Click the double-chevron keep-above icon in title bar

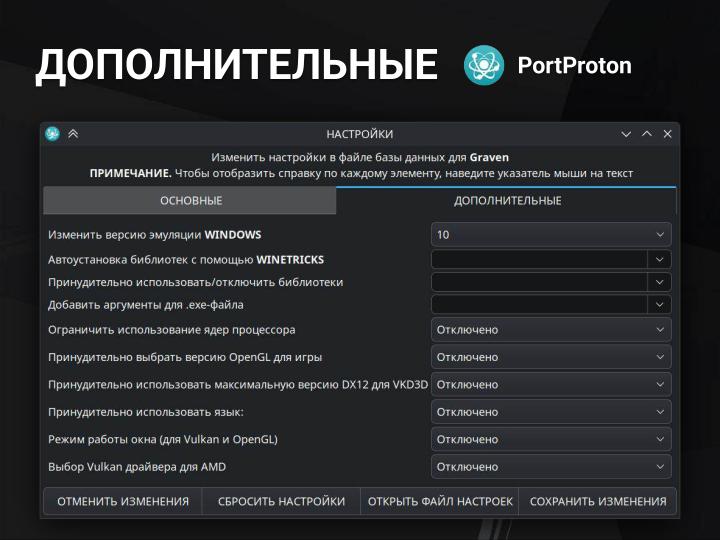click(x=73, y=134)
